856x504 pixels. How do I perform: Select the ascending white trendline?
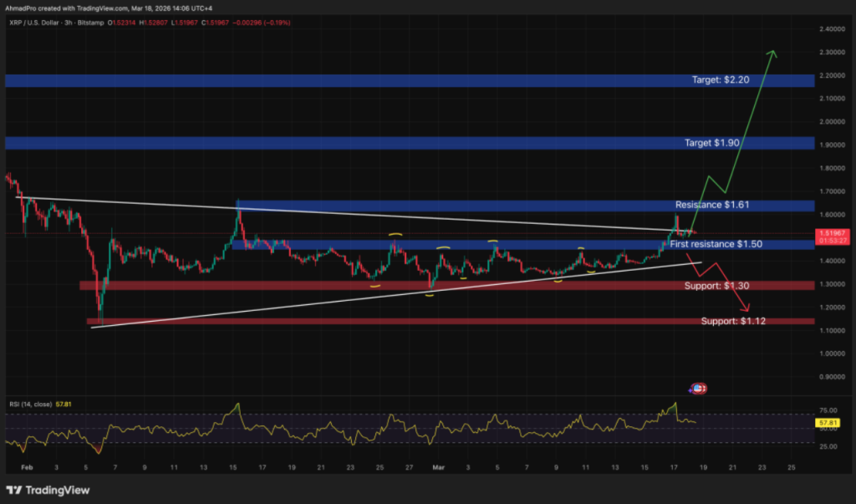(376, 298)
